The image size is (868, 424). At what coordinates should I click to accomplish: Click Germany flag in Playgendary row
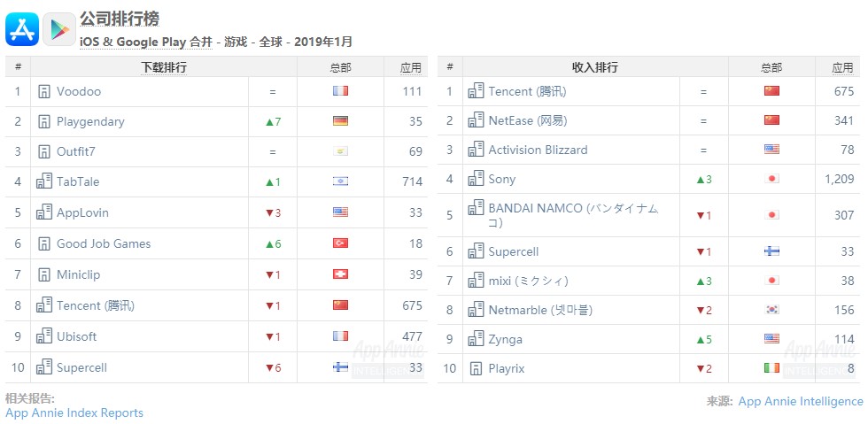340,121
